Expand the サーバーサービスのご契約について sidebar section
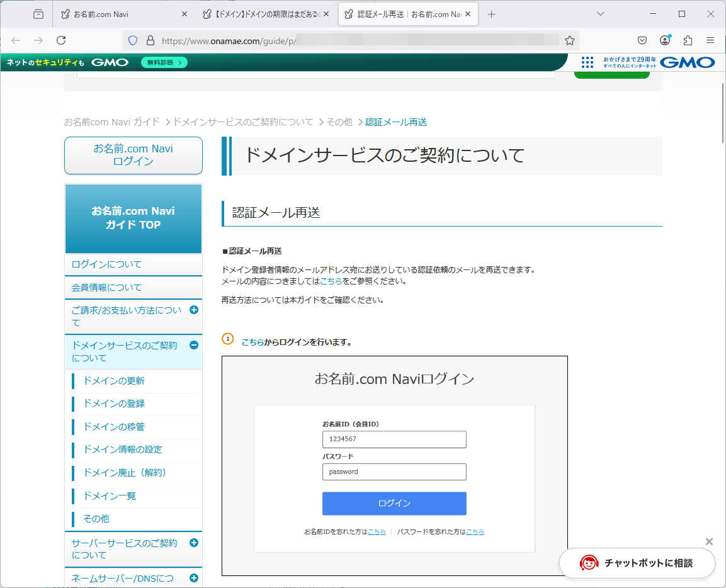This screenshot has width=726, height=588. point(194,543)
